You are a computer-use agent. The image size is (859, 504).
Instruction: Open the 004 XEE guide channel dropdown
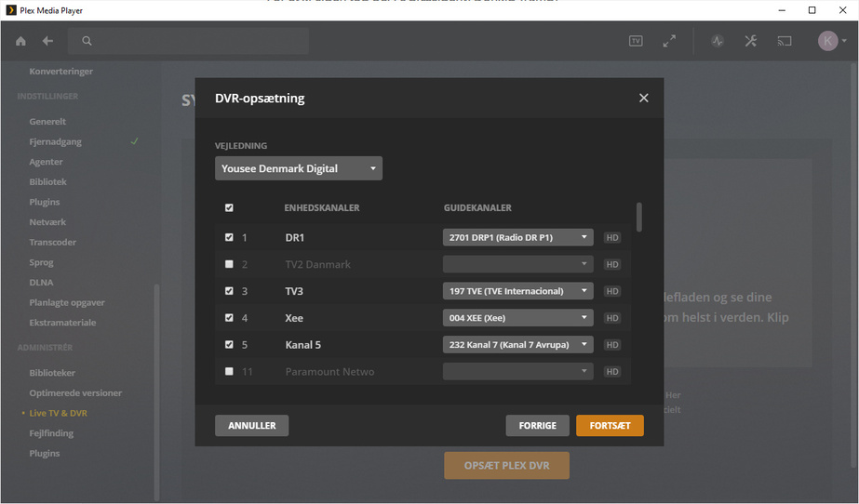pos(517,318)
